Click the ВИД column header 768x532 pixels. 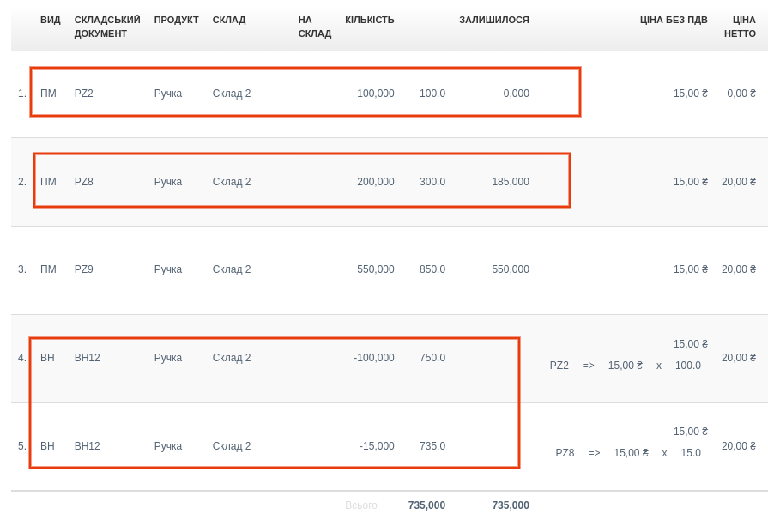click(x=51, y=20)
